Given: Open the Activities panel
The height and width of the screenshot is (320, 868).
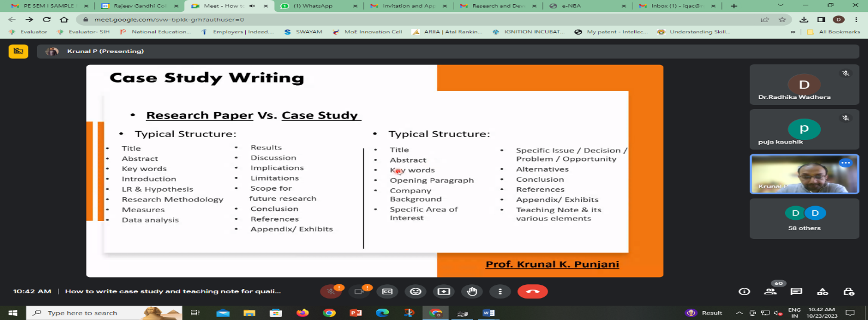Looking at the screenshot, I should (x=823, y=291).
